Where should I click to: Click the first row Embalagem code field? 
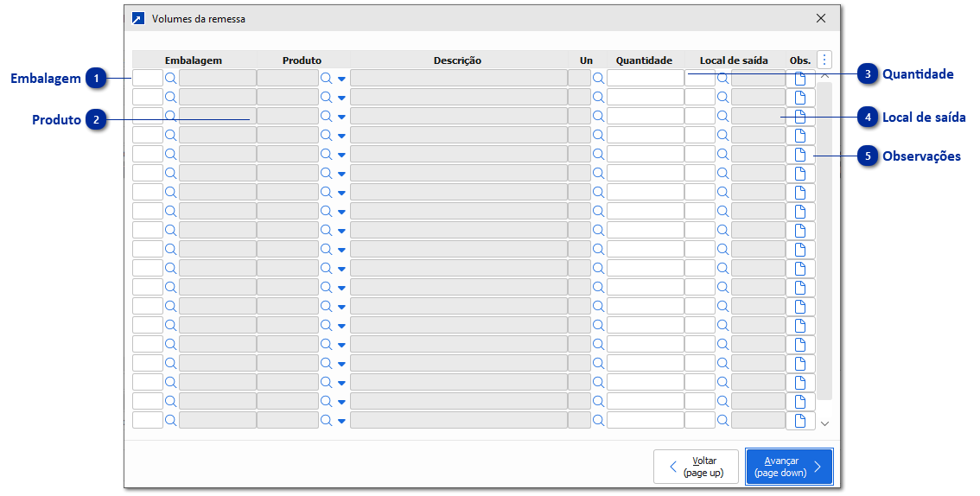click(x=148, y=78)
